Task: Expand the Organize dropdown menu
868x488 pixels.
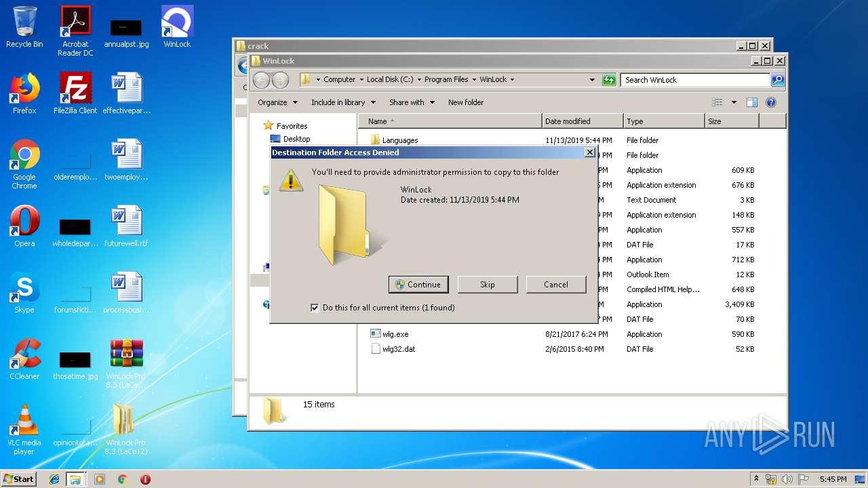Action: coord(277,102)
